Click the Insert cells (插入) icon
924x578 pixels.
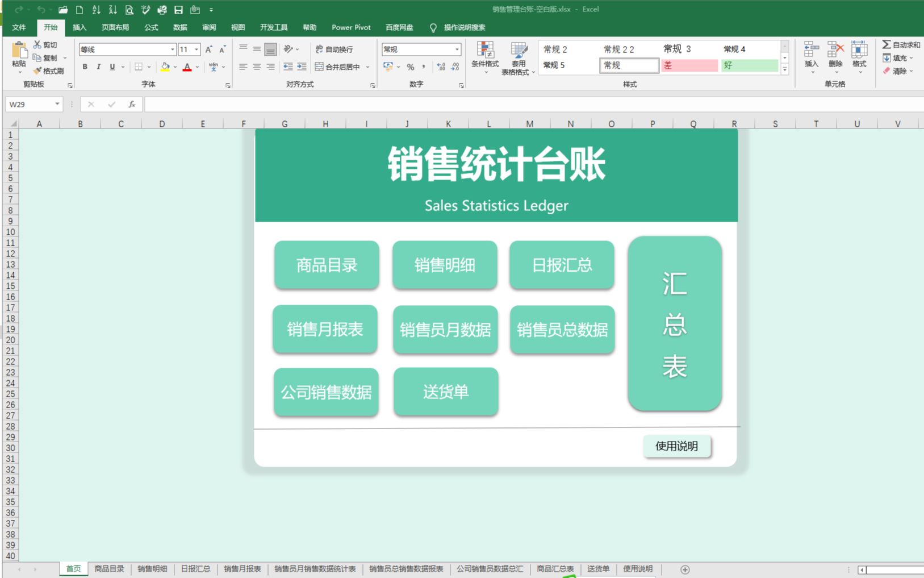click(x=811, y=50)
